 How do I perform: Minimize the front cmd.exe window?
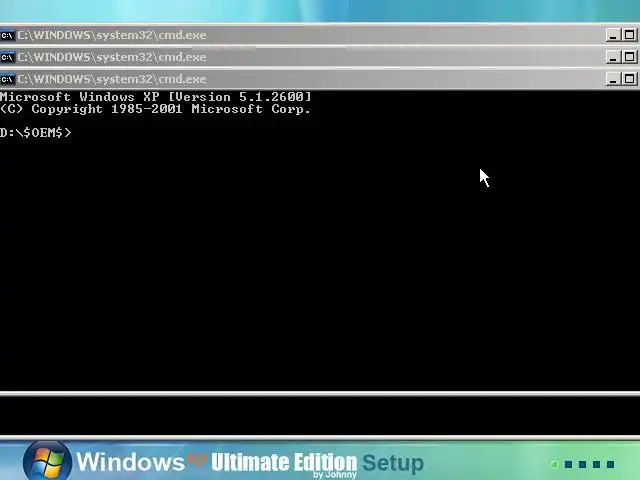pos(613,79)
